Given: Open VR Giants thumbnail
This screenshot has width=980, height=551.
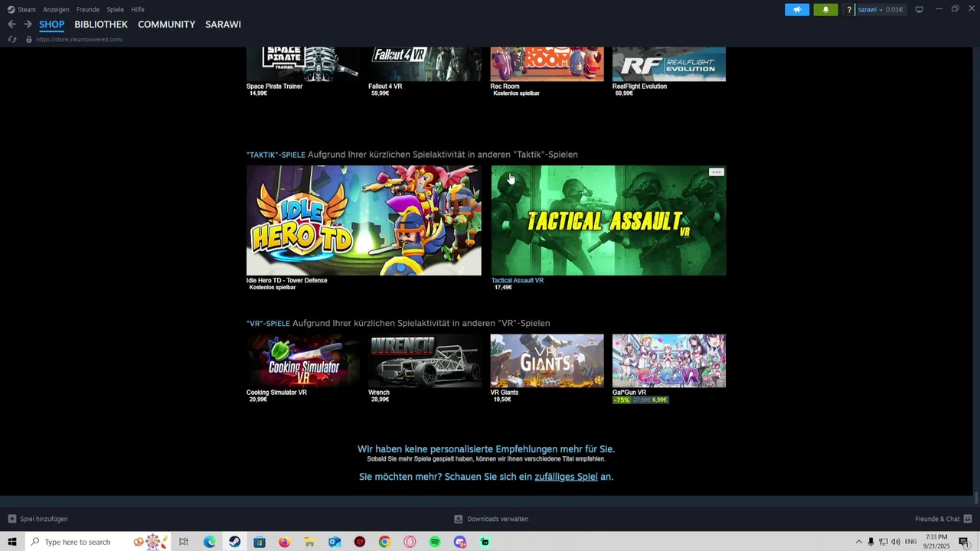Looking at the screenshot, I should click(547, 360).
